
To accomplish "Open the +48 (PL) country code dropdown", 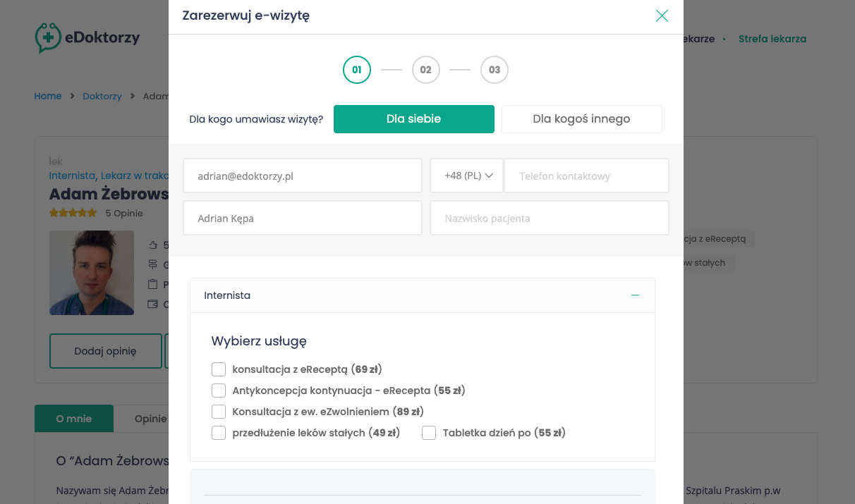I will click(x=467, y=176).
